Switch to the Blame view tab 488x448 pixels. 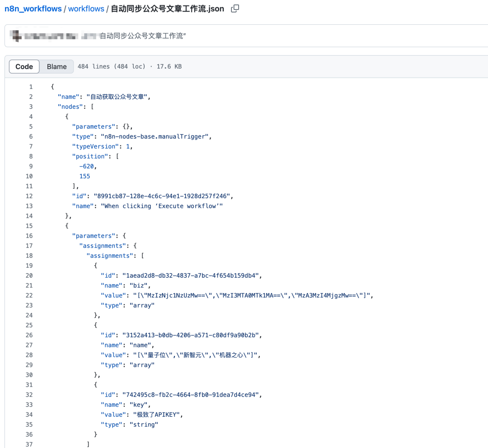coord(56,66)
